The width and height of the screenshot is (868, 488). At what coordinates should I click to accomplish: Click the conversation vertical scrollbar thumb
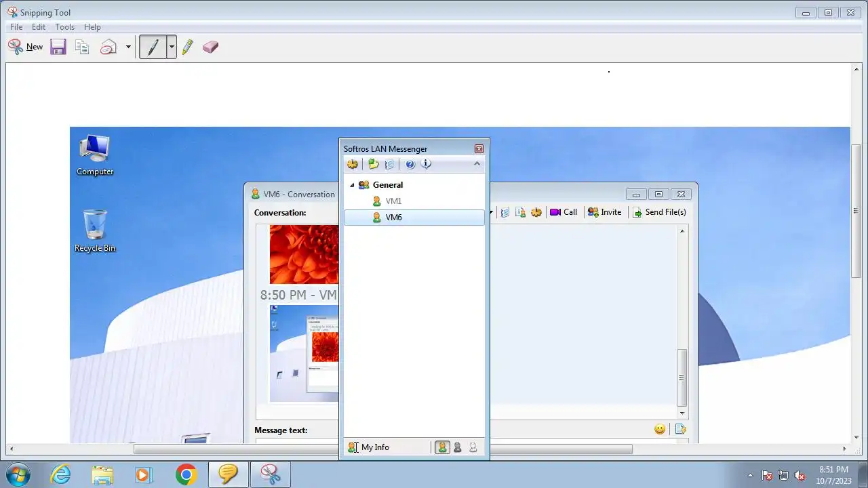point(682,378)
